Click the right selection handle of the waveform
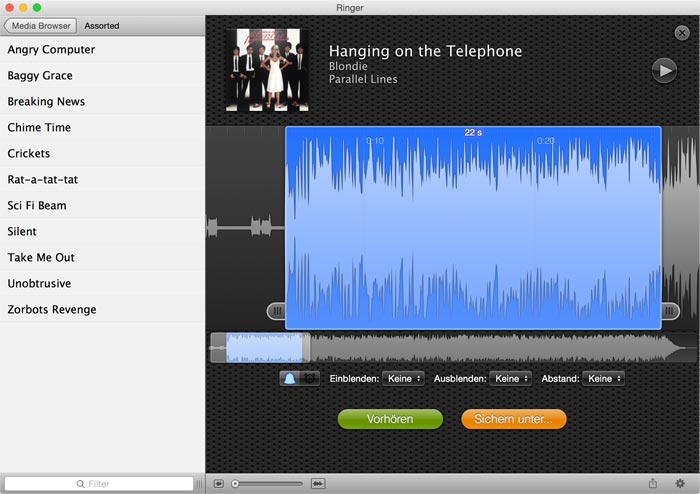The width and height of the screenshot is (700, 494). click(x=670, y=311)
